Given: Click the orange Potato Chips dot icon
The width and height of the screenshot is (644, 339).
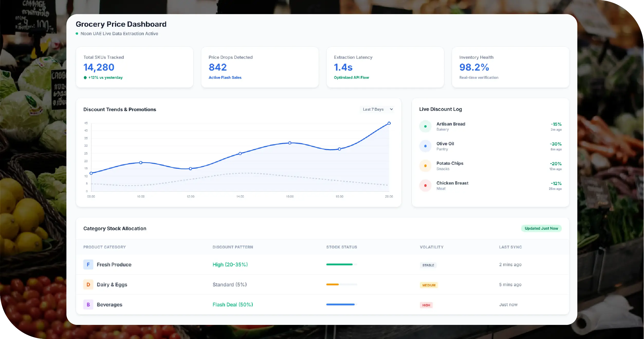Looking at the screenshot, I should tap(425, 166).
